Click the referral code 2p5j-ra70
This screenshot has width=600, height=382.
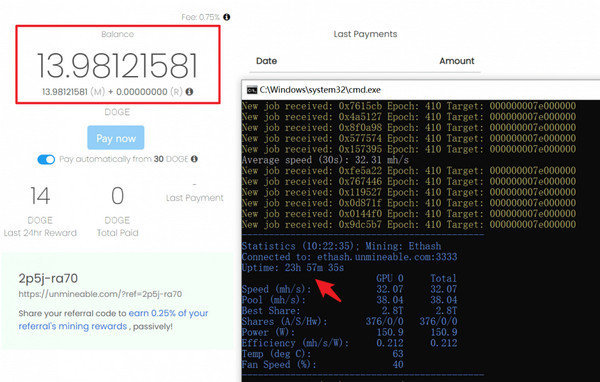48,278
